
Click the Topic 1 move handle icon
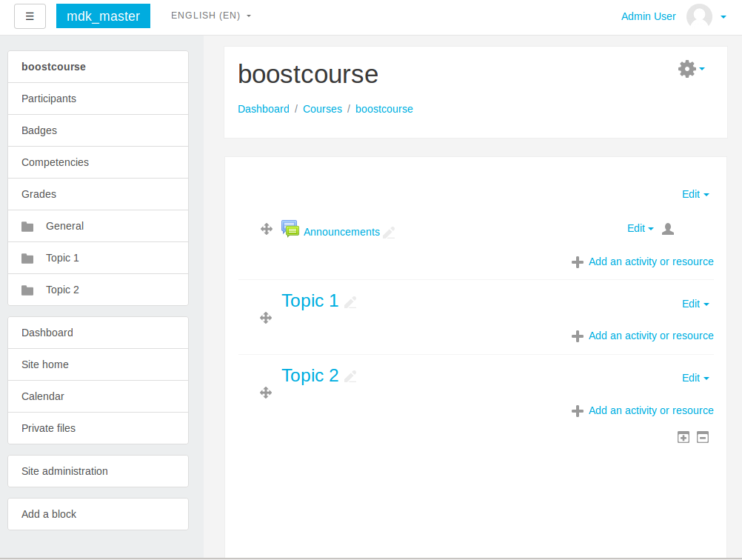tap(266, 318)
